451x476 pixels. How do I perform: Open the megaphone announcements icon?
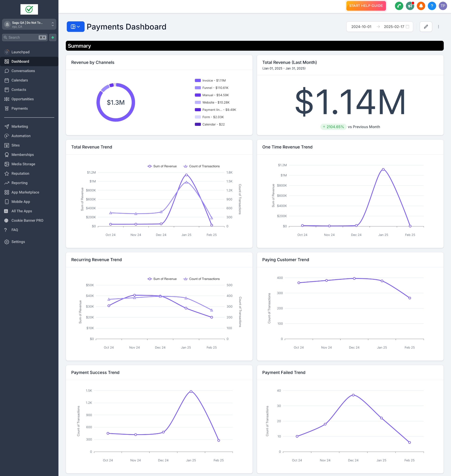click(x=410, y=6)
